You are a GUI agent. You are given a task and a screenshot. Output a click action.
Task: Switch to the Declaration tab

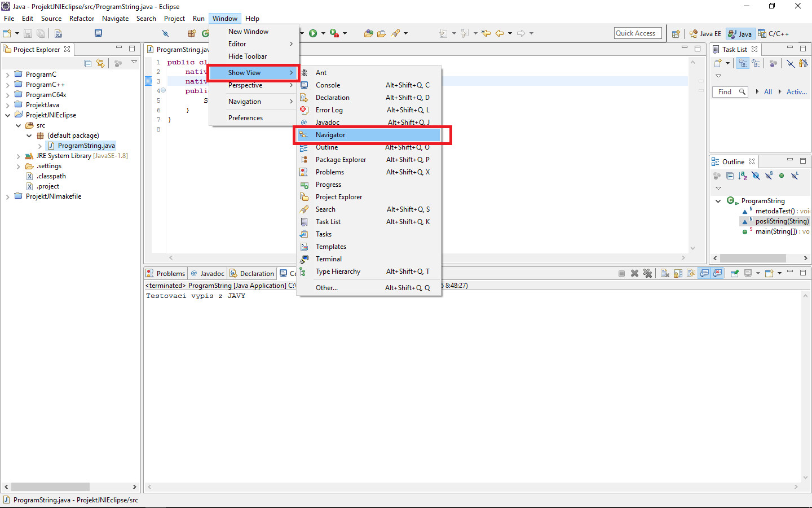pyautogui.click(x=252, y=273)
